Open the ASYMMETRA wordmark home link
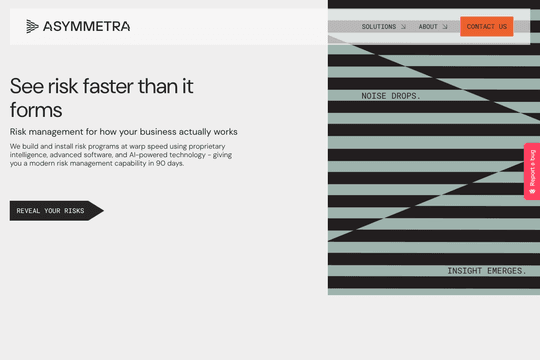The height and width of the screenshot is (360, 540). 86,27
